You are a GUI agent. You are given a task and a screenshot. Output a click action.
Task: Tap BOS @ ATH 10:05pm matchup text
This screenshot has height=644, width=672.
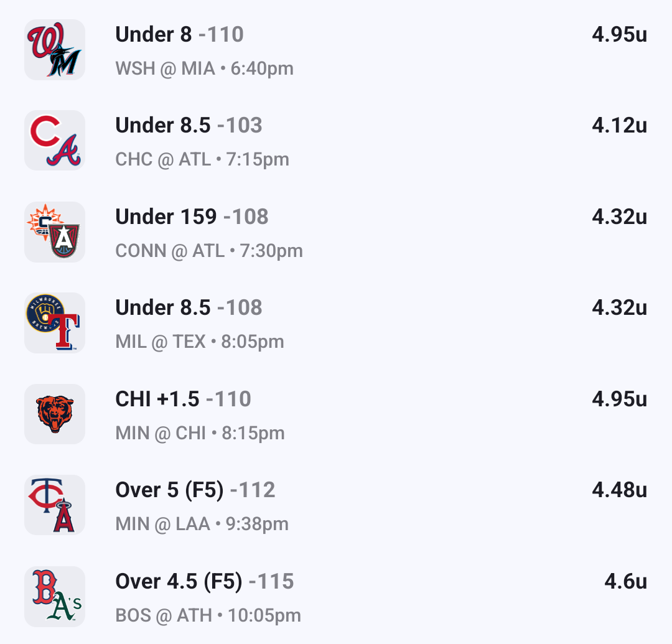(208, 616)
